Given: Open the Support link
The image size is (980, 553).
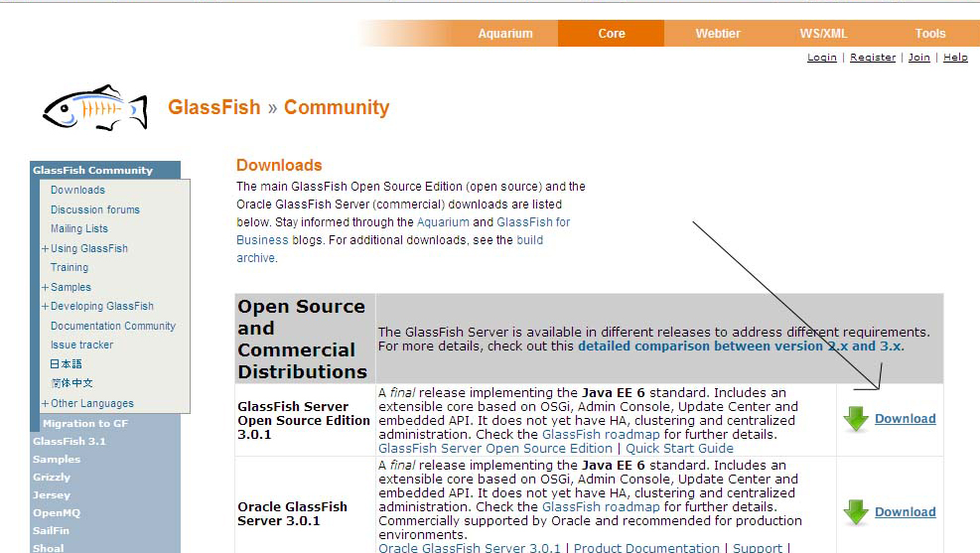Looking at the screenshot, I should pos(757,548).
